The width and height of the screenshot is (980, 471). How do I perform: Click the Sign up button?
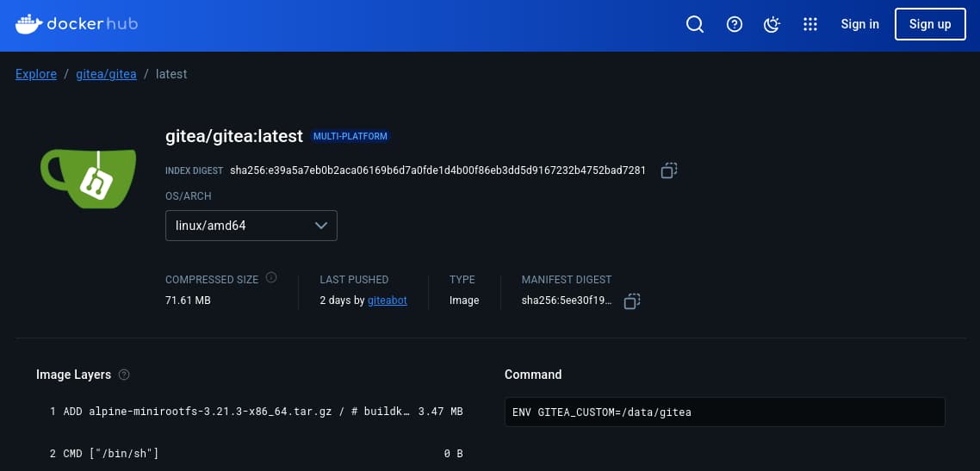pyautogui.click(x=930, y=24)
